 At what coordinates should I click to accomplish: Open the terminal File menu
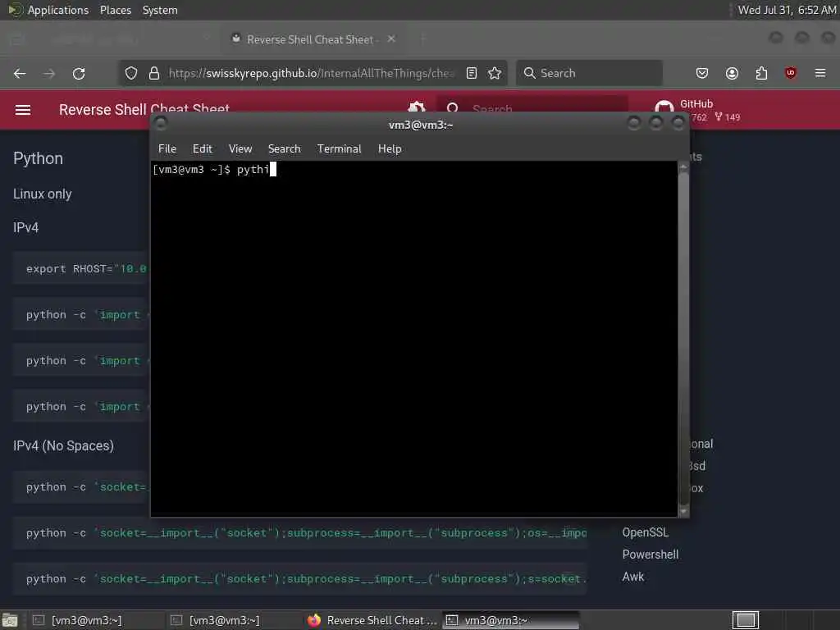pyautogui.click(x=167, y=149)
